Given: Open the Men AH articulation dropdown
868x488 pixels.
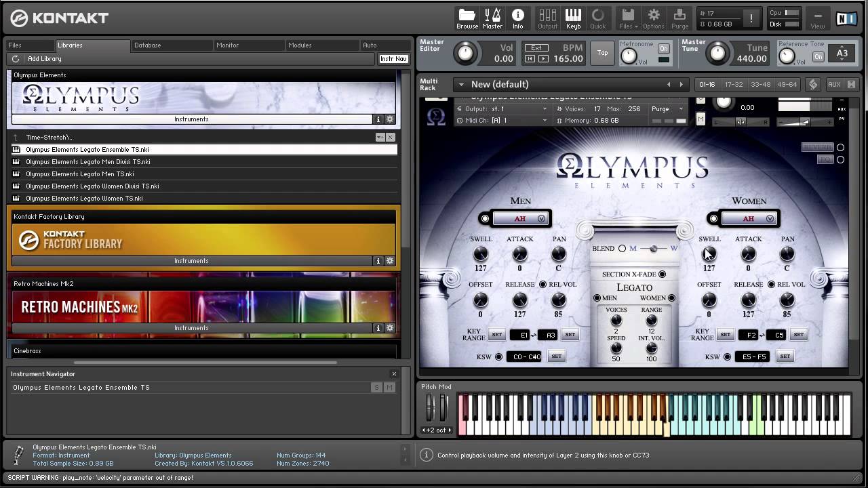Looking at the screenshot, I should tap(520, 218).
